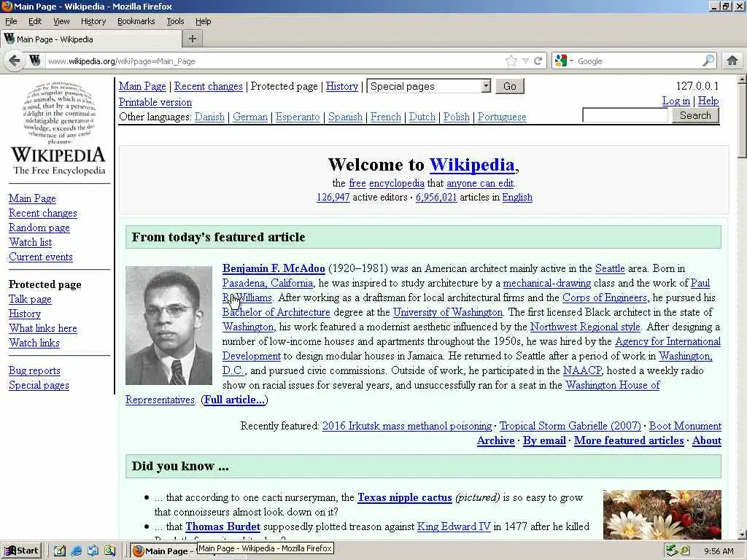Open the NAACP link
This screenshot has height=560, width=747.
[x=582, y=370]
